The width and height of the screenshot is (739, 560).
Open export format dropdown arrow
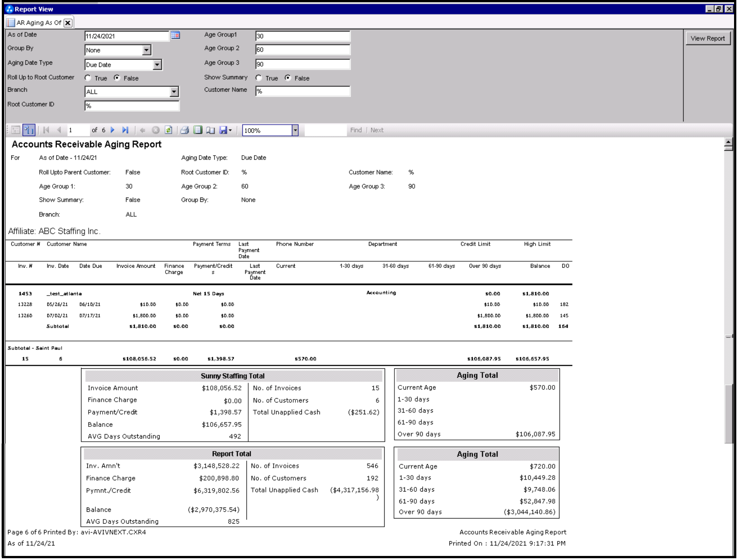click(230, 130)
